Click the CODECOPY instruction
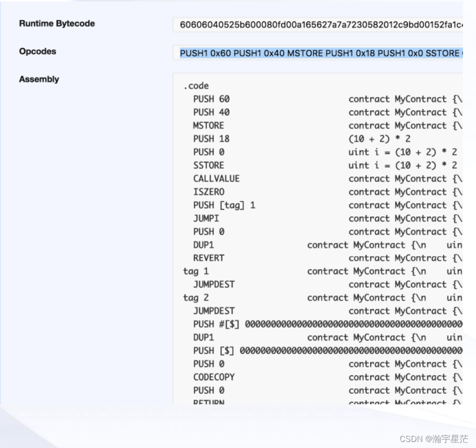This screenshot has width=476, height=448. click(x=214, y=377)
